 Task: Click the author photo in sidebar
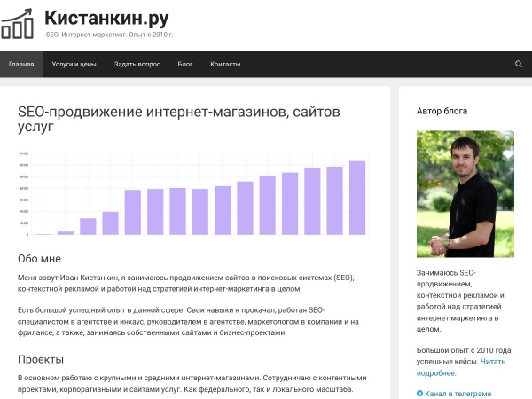465,193
